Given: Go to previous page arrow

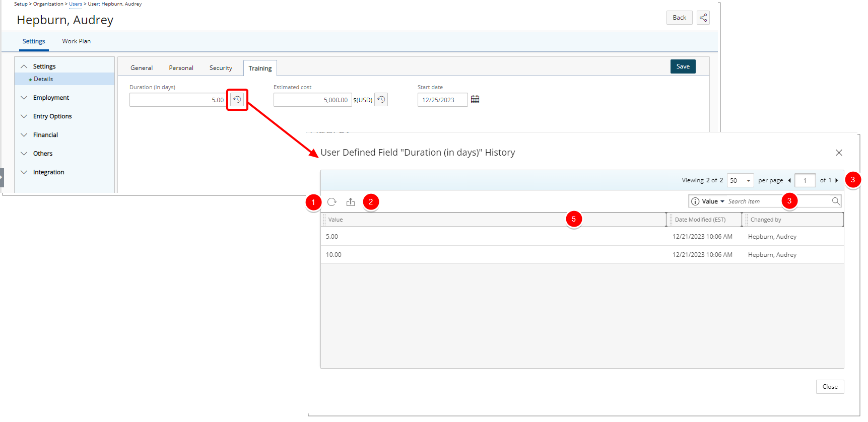Looking at the screenshot, I should [789, 180].
